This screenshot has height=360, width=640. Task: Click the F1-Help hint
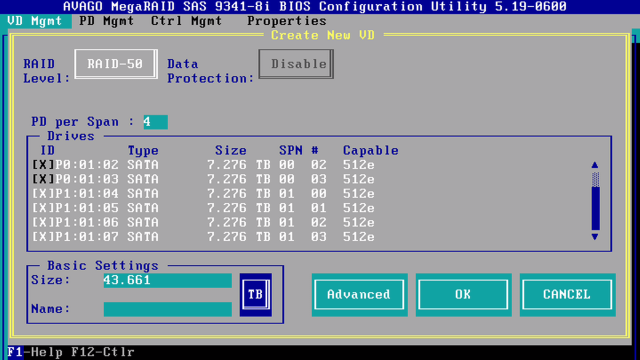click(x=35, y=352)
